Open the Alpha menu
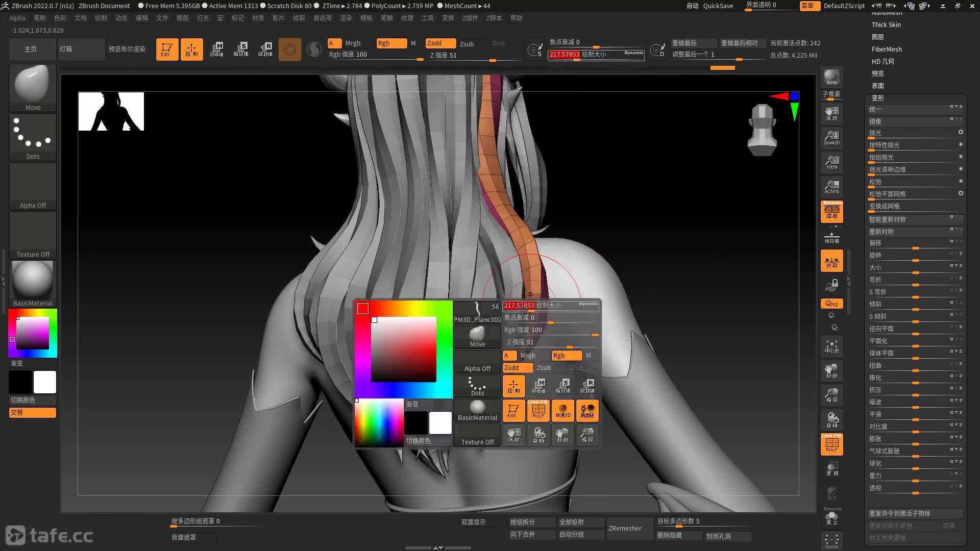Image resolution: width=980 pixels, height=551 pixels. coord(17,18)
